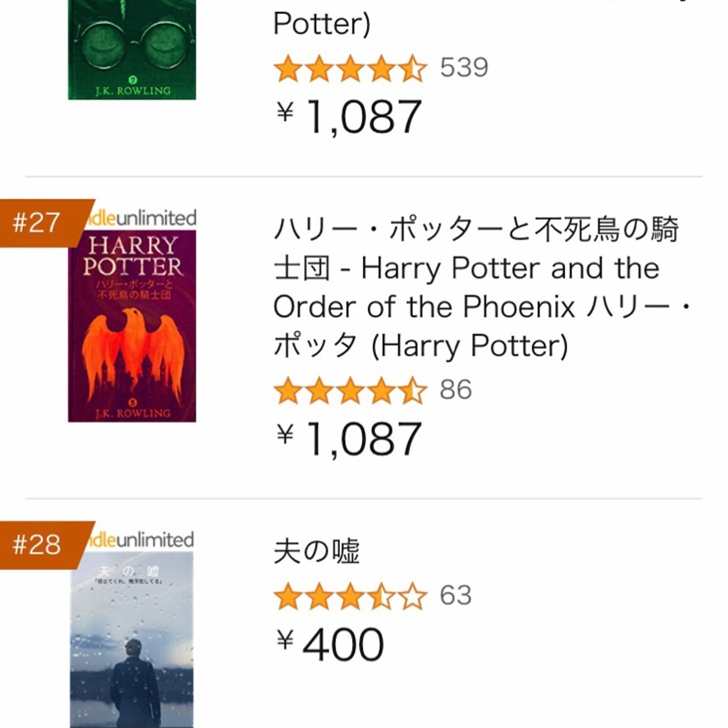Click J.K. Rowling name on Phoenix cover
Viewport: 728px width, 728px height.
click(133, 413)
